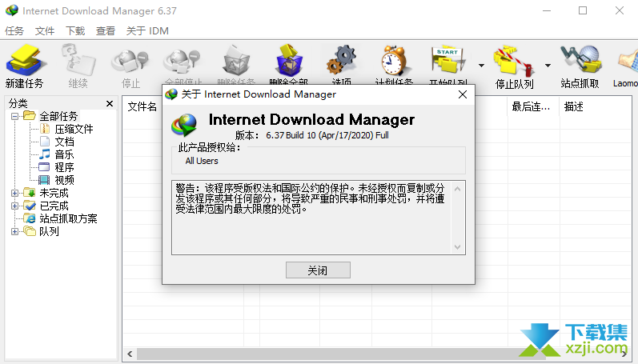The width and height of the screenshot is (638, 364).
Task: Select 未完成 category
Action: click(54, 193)
